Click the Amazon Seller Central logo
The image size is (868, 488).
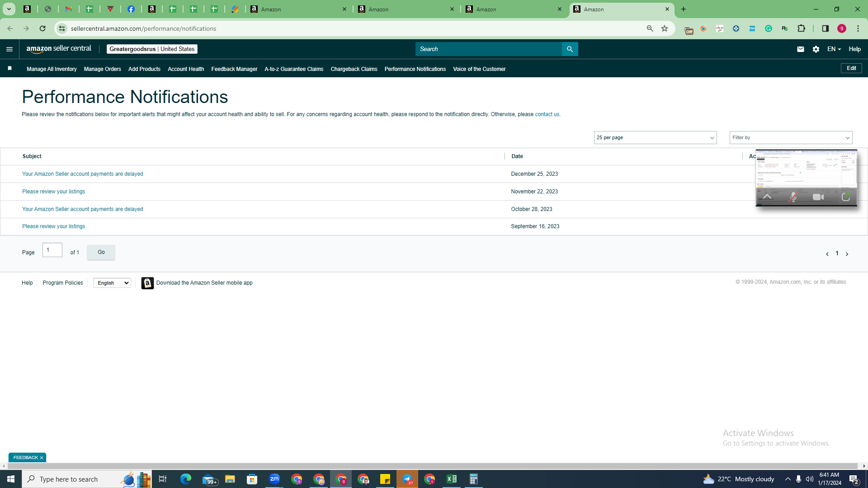pyautogui.click(x=59, y=49)
